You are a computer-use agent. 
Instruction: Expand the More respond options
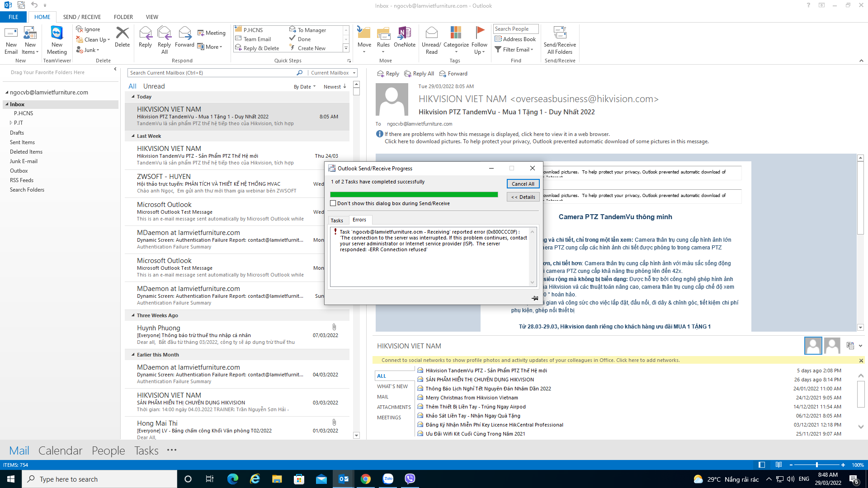[210, 47]
